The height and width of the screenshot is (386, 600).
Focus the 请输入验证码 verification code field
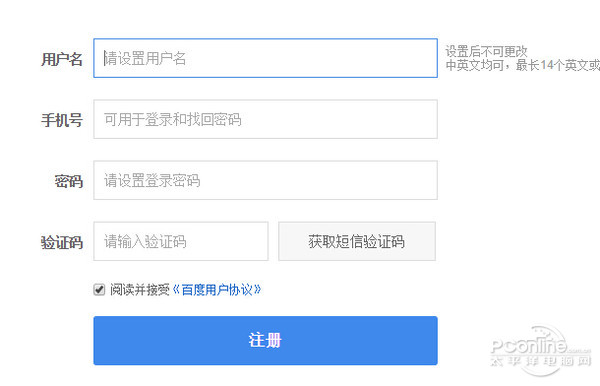(181, 241)
